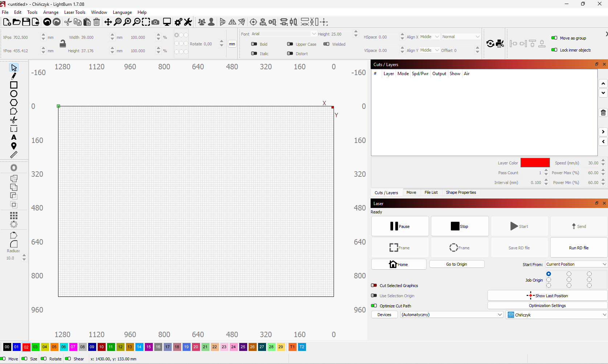Pick the Measure ruler tool
The width and height of the screenshot is (608, 364).
tap(14, 155)
